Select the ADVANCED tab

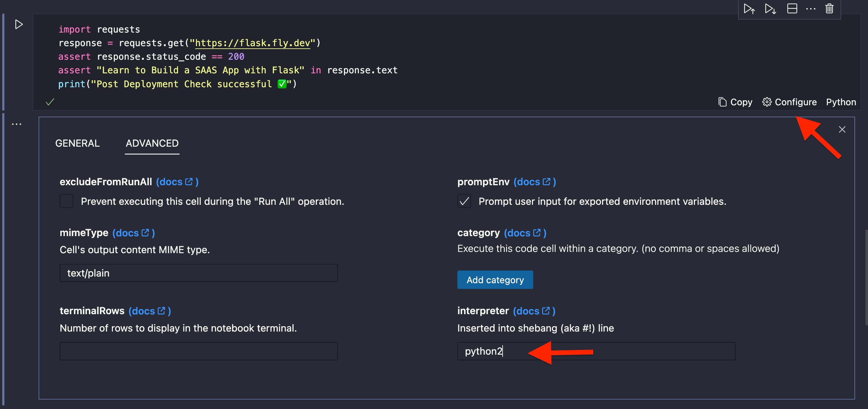coord(152,143)
